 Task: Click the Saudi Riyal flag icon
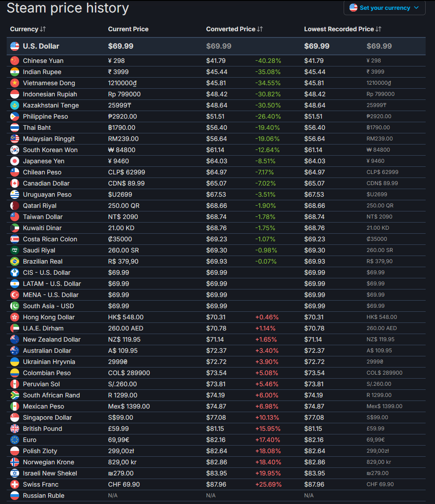[x=15, y=250]
